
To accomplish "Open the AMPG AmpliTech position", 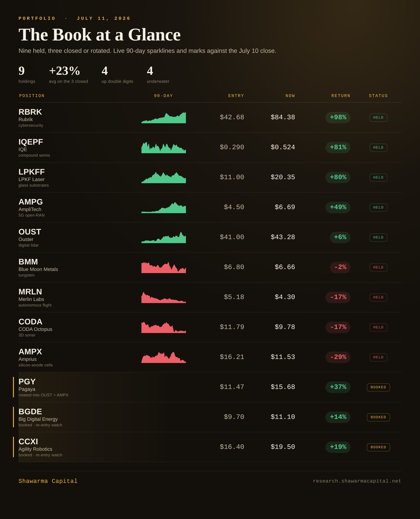I will click(31, 208).
